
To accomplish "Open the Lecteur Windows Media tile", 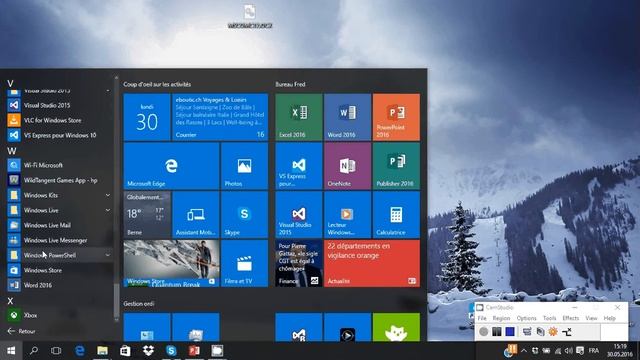I will [347, 215].
